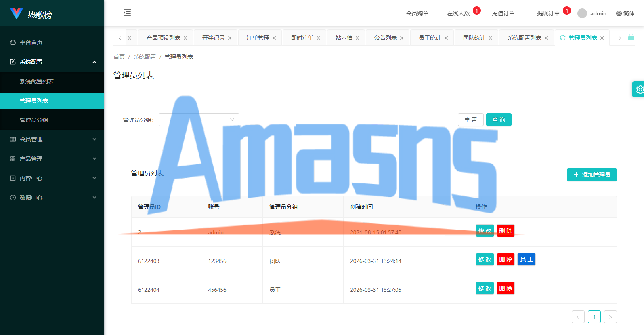Close the 站内信 tab

357,38
